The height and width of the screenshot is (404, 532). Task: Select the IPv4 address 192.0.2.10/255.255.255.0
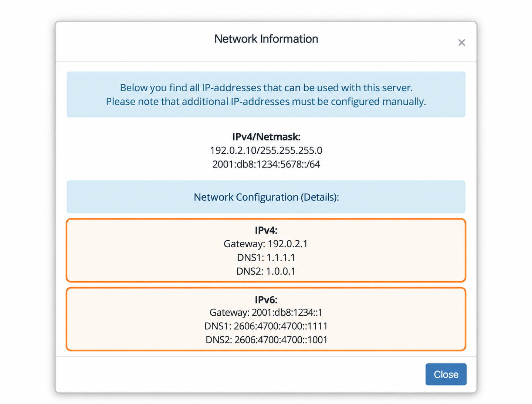pos(266,150)
